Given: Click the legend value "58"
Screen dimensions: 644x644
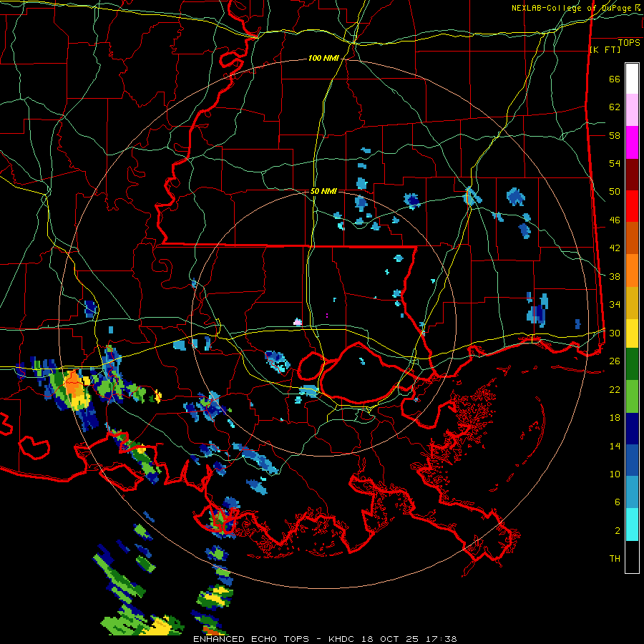Looking at the screenshot, I should pyautogui.click(x=615, y=135).
